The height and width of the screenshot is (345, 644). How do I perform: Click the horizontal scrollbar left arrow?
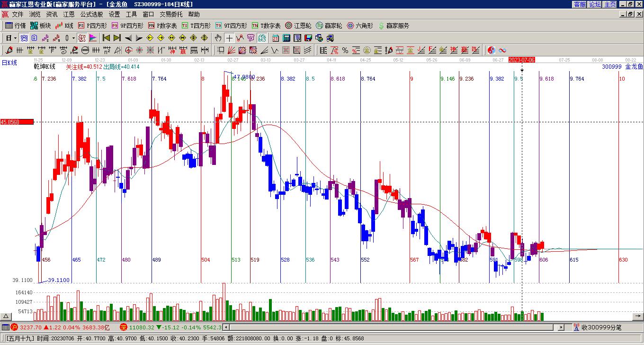click(226, 327)
